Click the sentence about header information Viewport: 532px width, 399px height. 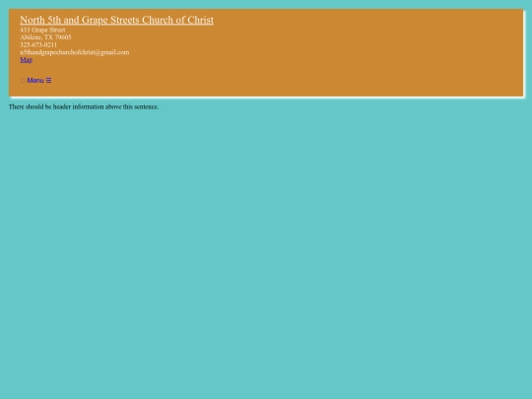tap(84, 106)
